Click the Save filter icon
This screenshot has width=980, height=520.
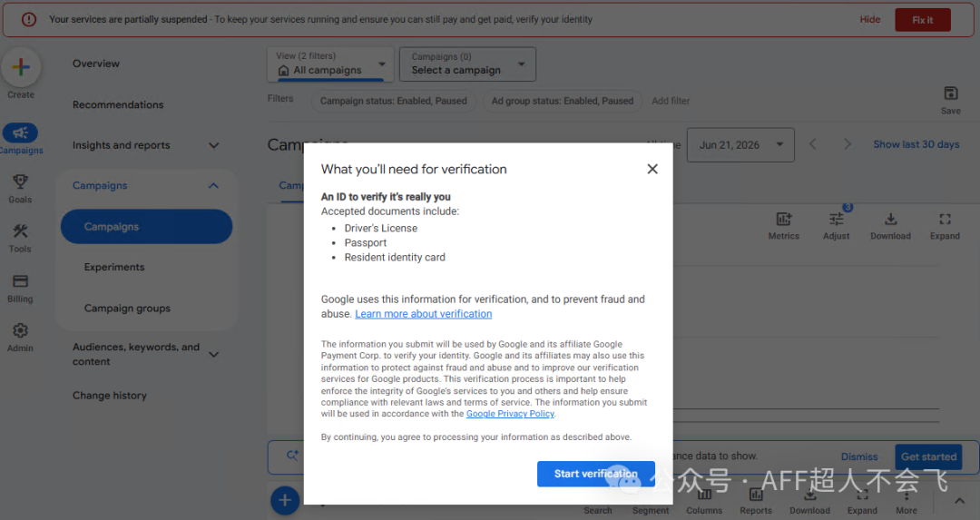click(950, 93)
